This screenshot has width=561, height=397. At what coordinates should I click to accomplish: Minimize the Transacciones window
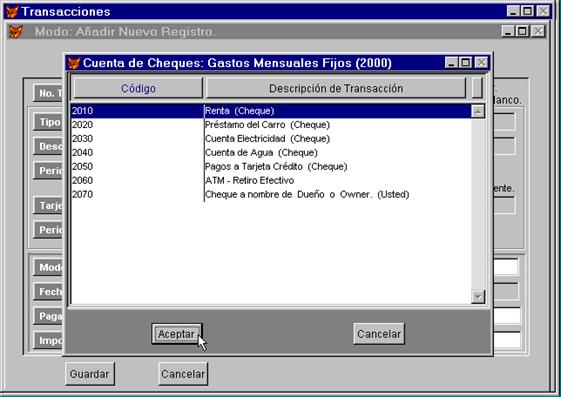point(513,11)
